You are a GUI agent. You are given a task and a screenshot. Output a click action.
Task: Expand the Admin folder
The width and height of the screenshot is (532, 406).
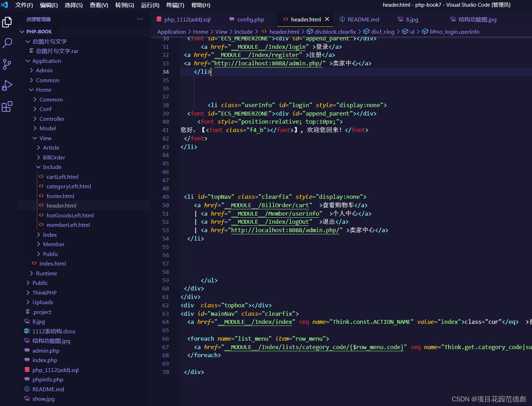(31, 70)
